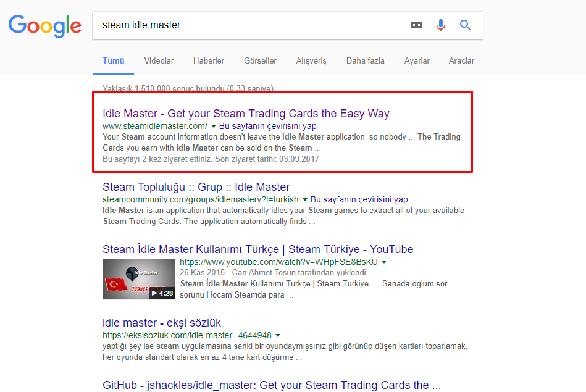Click 'Yaklaşık 1.510.000 sonuç bulundu' stats text

pos(188,88)
